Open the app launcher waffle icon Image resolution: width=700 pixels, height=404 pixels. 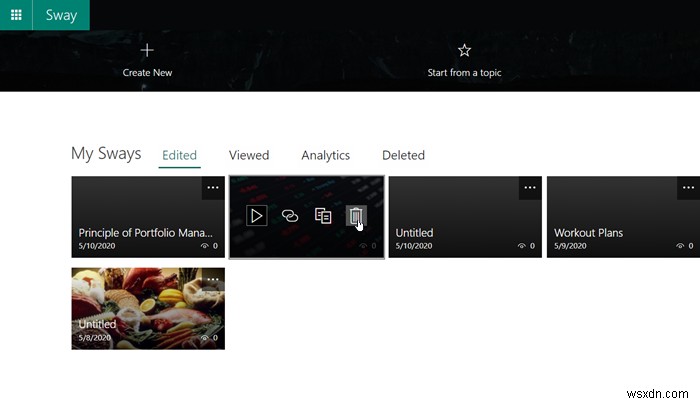point(16,15)
